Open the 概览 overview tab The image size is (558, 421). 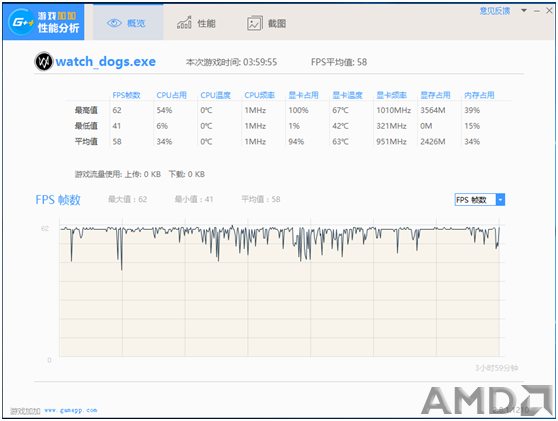pyautogui.click(x=128, y=22)
